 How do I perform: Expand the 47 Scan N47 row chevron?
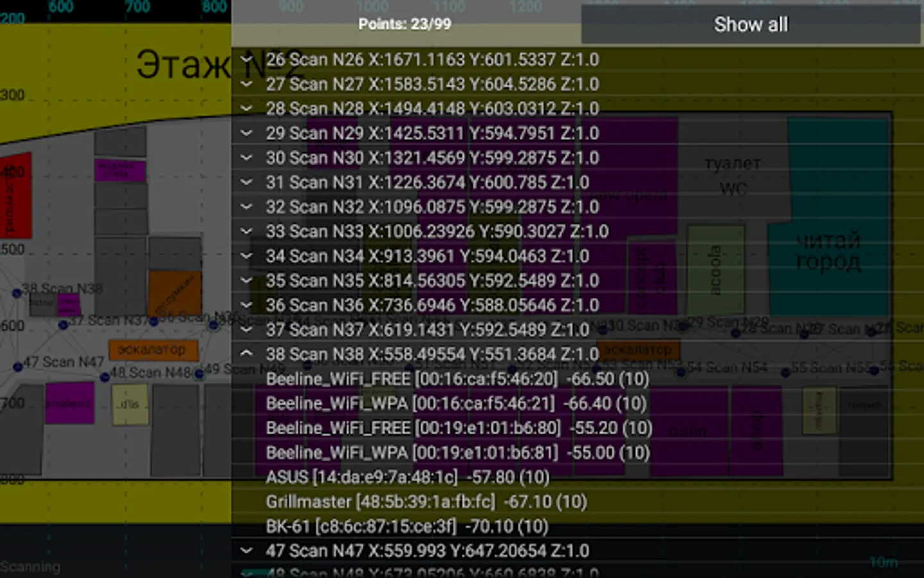click(x=246, y=550)
